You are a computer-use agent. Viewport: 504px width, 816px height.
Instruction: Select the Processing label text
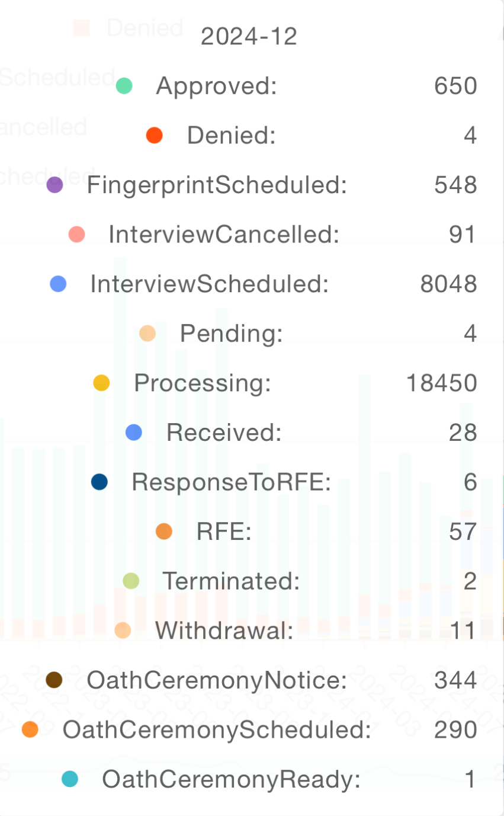[x=203, y=383]
